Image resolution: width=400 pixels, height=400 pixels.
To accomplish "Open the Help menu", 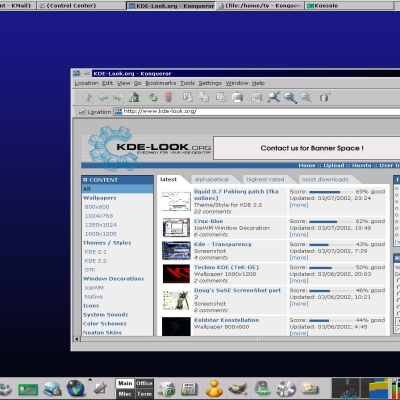I will tap(258, 83).
